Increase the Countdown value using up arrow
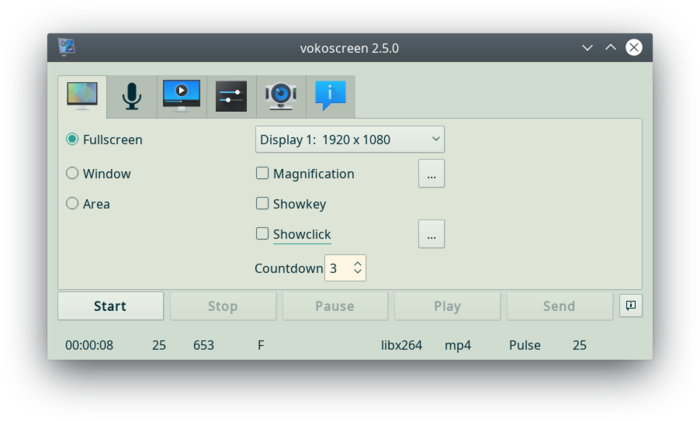This screenshot has width=700, height=421. point(357,263)
